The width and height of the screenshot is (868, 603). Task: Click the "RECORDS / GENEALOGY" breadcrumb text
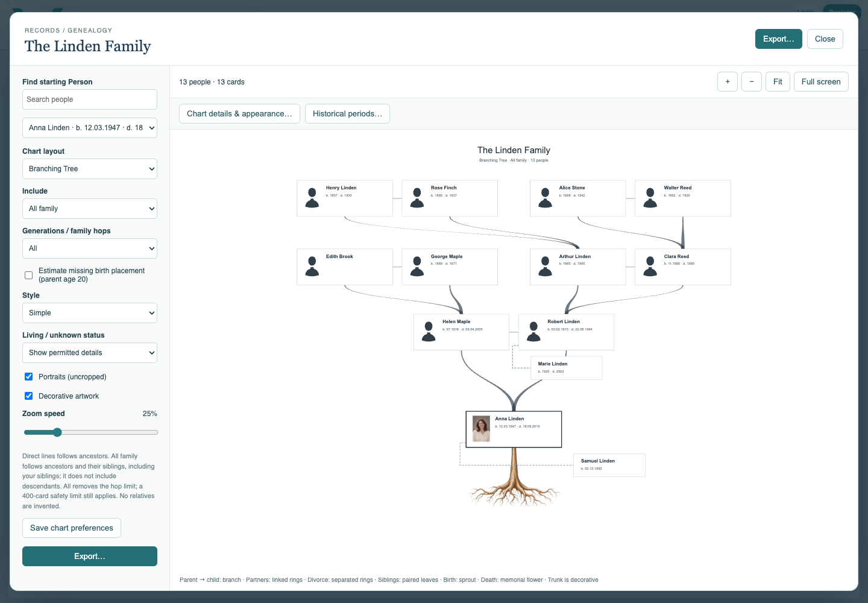[x=68, y=30]
